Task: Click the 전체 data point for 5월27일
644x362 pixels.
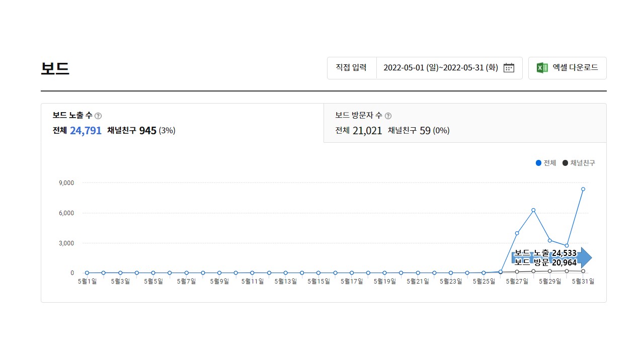Action: 517,233
